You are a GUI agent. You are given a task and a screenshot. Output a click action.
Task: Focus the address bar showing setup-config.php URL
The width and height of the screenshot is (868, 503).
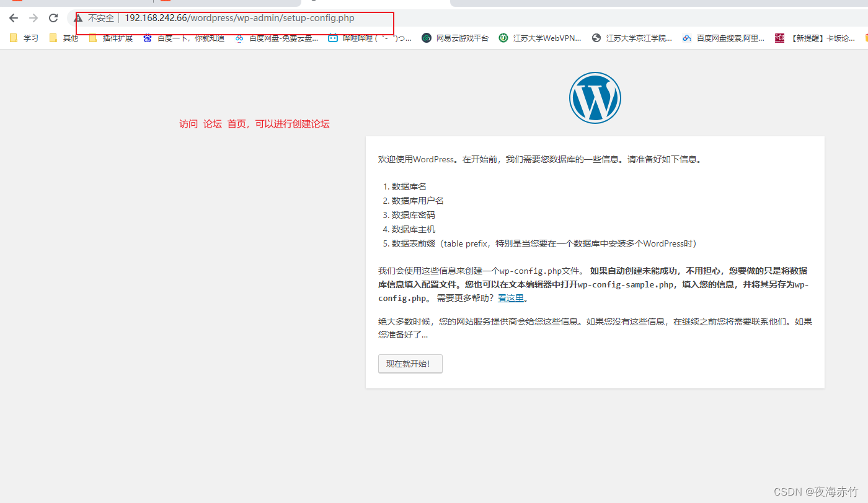point(239,18)
